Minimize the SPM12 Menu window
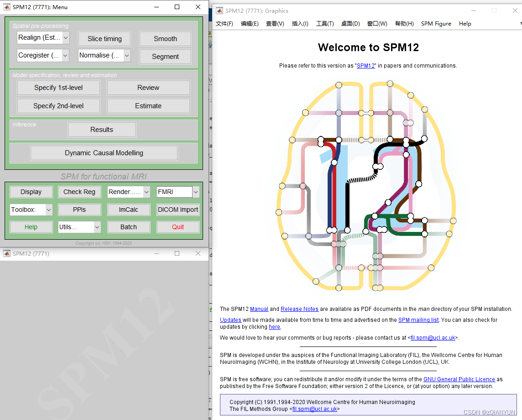 tap(157, 7)
